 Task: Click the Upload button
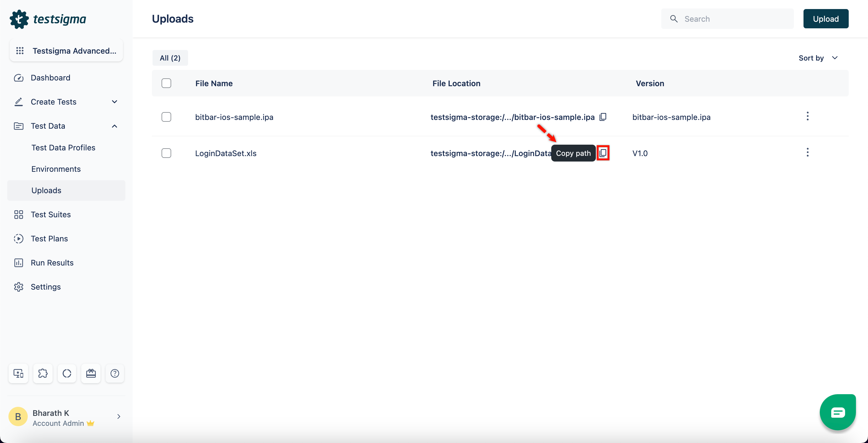(x=826, y=18)
